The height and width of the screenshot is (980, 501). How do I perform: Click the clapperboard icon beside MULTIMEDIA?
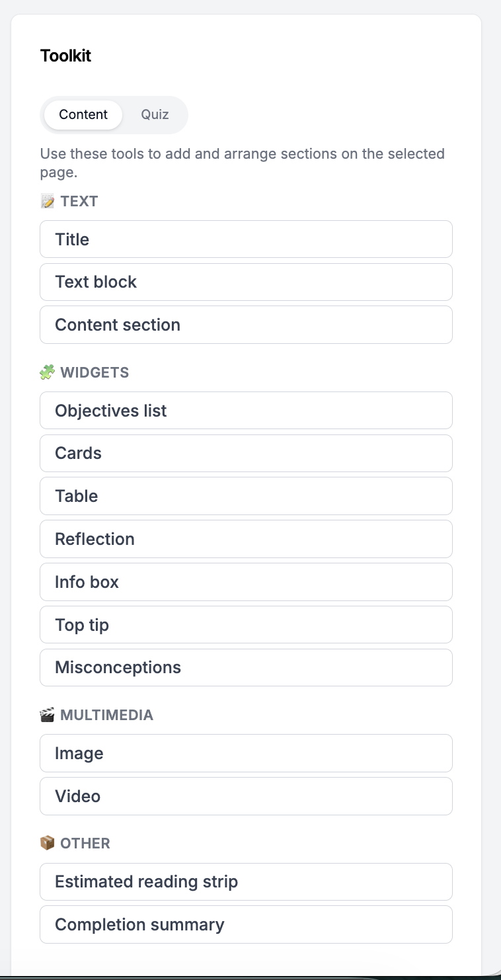click(x=47, y=715)
